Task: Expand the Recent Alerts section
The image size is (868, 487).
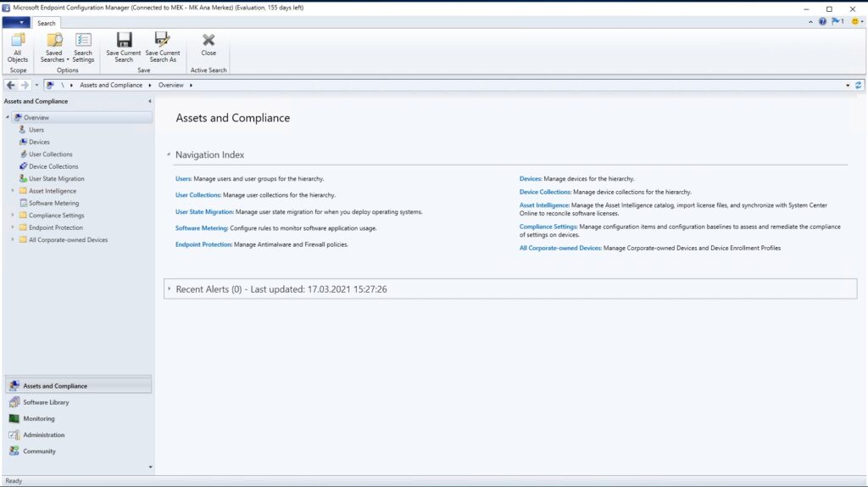Action: coord(170,289)
